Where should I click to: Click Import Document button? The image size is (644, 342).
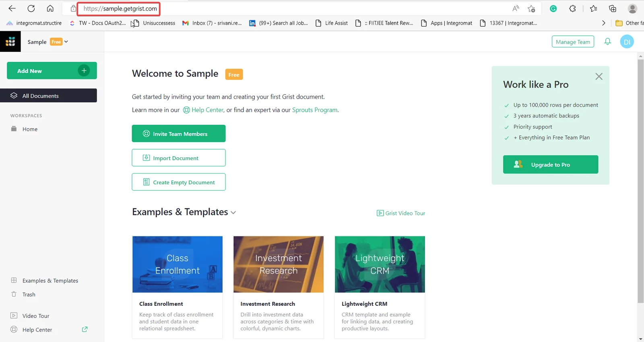click(179, 158)
